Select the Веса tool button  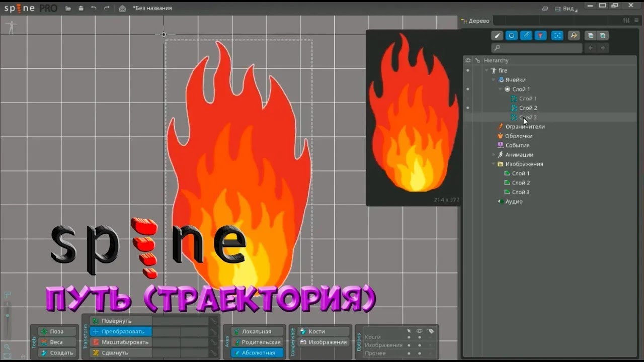pos(57,342)
